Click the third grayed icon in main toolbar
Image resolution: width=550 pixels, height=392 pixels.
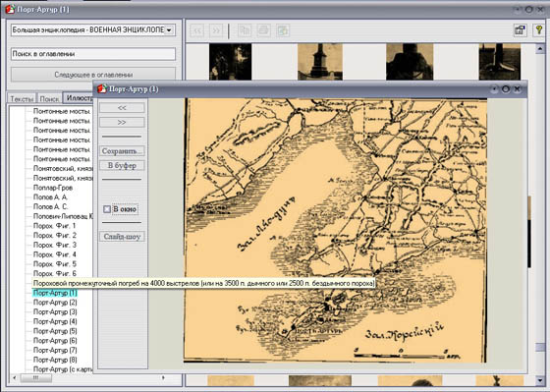click(283, 30)
